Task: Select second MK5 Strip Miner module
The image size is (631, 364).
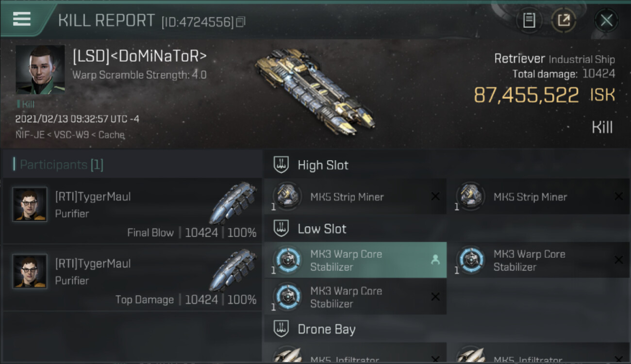Action: click(x=539, y=197)
